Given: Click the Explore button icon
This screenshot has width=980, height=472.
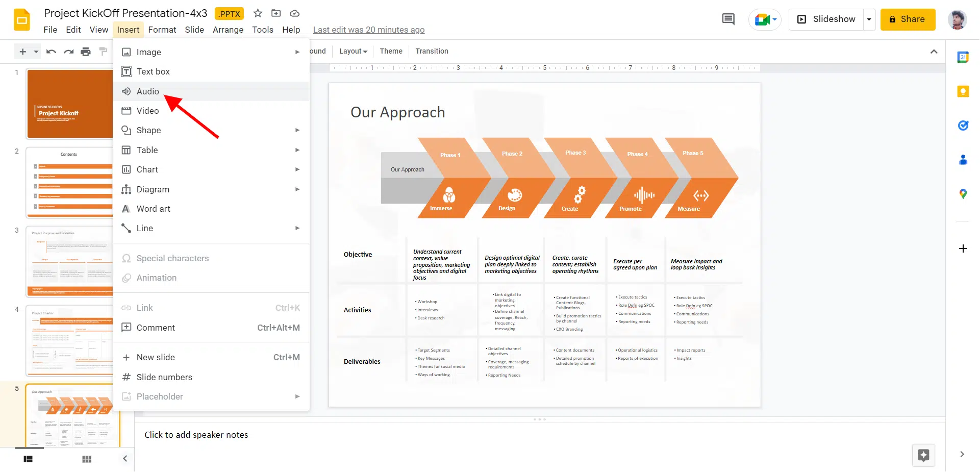Looking at the screenshot, I should point(923,455).
